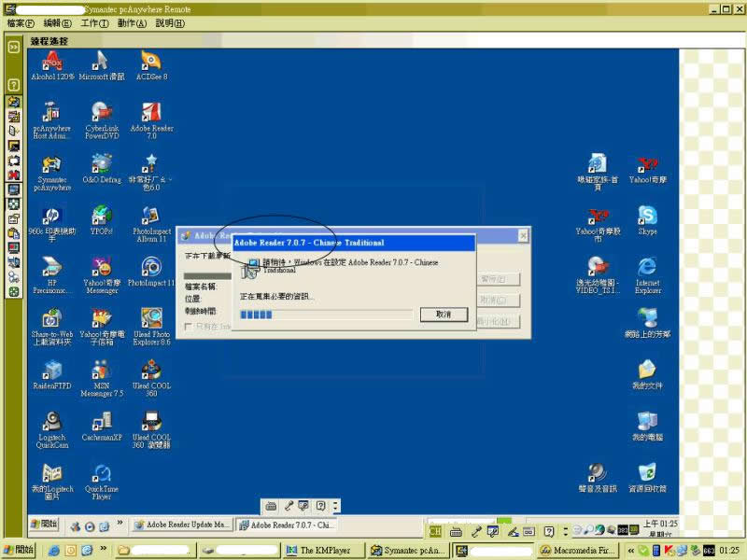Select the 聲音及音訊 desktop icon

(598, 478)
